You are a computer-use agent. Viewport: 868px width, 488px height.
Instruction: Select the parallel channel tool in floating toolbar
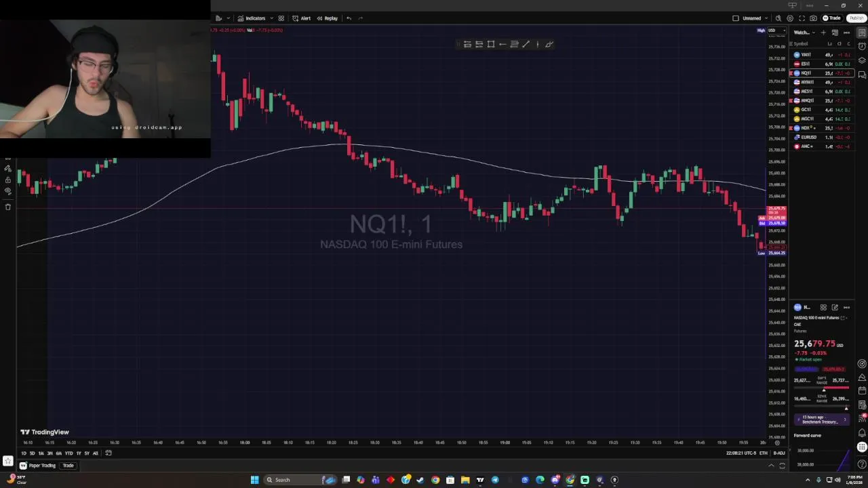pyautogui.click(x=514, y=44)
